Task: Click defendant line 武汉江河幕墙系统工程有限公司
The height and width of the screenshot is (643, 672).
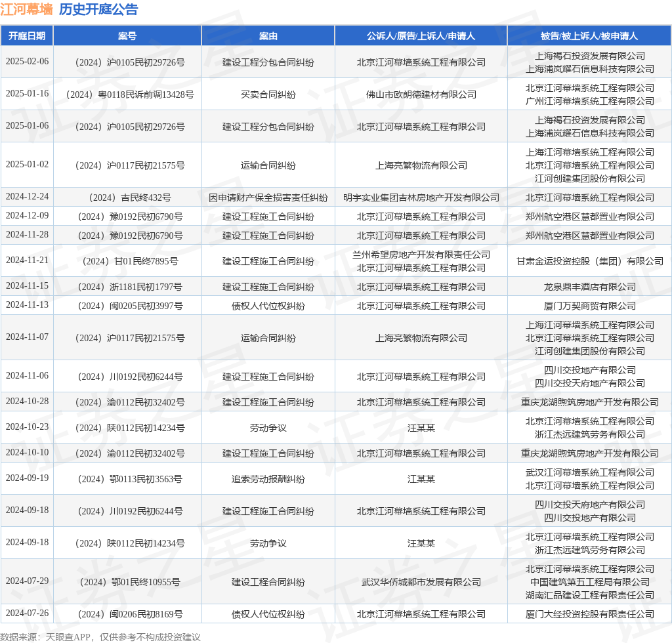Action: pos(590,472)
